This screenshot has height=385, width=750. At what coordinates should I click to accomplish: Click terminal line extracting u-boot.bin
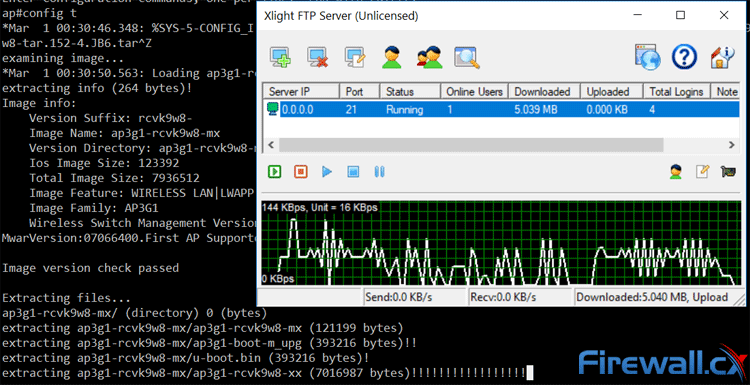pos(186,358)
